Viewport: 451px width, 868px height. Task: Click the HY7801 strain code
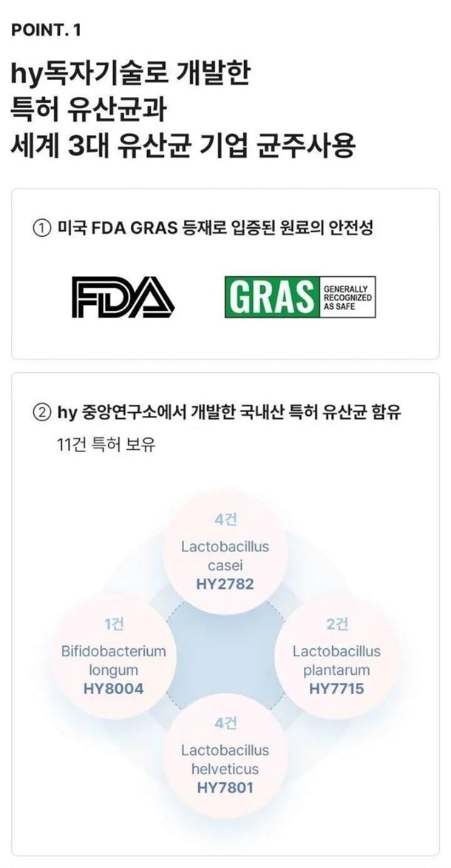(225, 788)
